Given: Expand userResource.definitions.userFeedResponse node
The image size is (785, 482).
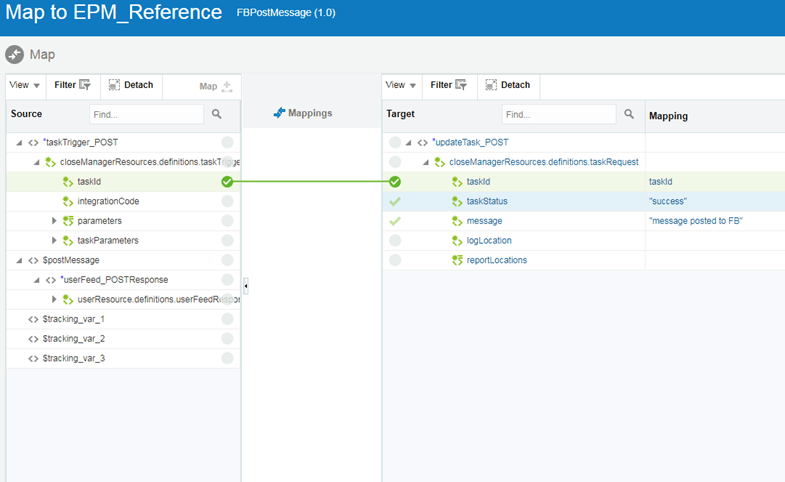Looking at the screenshot, I should (54, 299).
